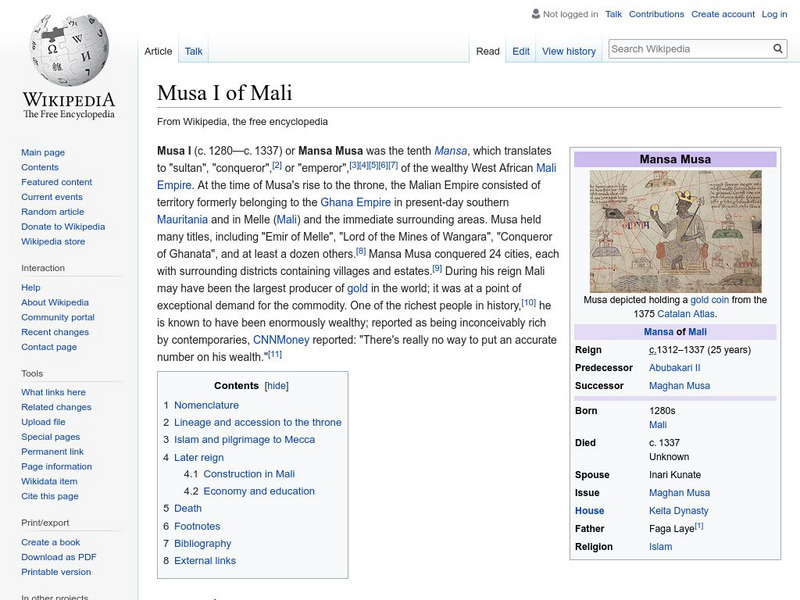Select the Edit tab
The width and height of the screenshot is (800, 600).
(521, 50)
